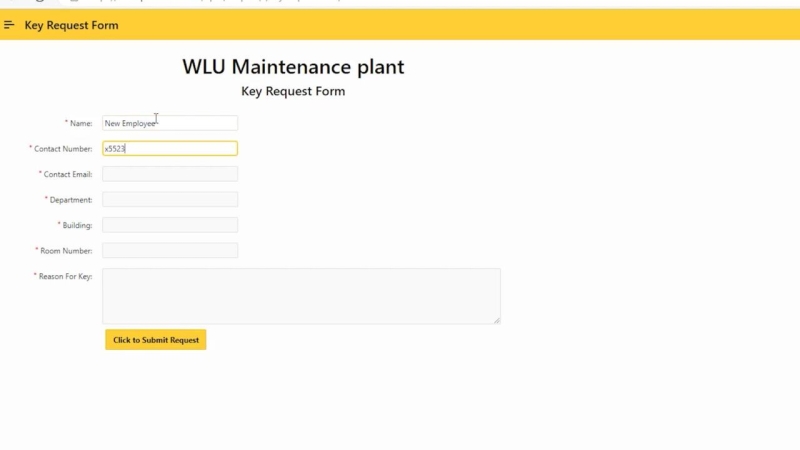
Task: Click the Department label
Action: pos(70,200)
